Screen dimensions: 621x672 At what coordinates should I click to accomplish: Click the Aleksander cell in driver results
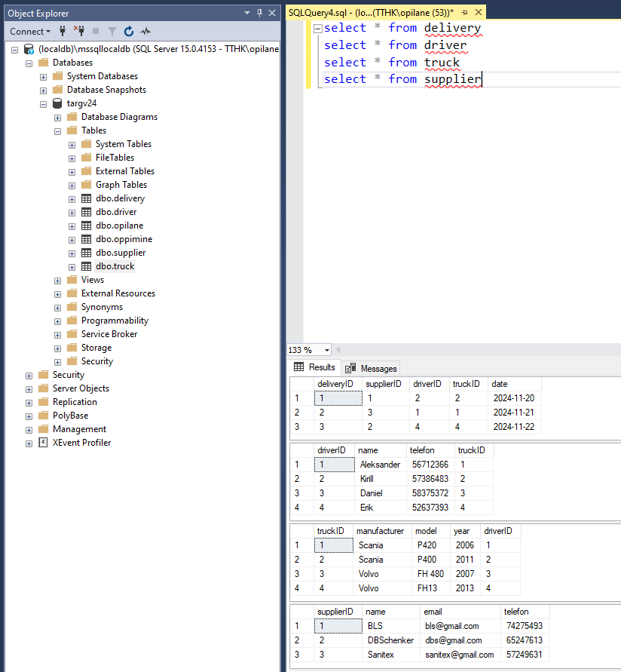[380, 465]
